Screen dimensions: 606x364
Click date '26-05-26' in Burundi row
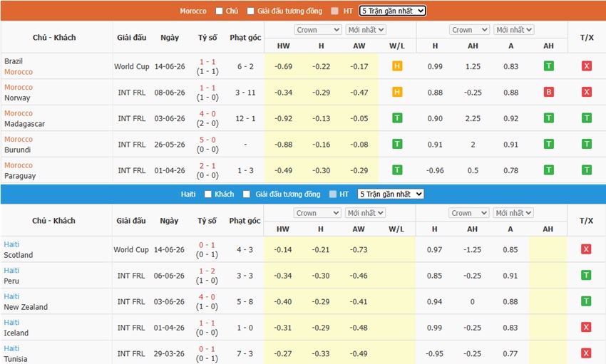click(170, 145)
